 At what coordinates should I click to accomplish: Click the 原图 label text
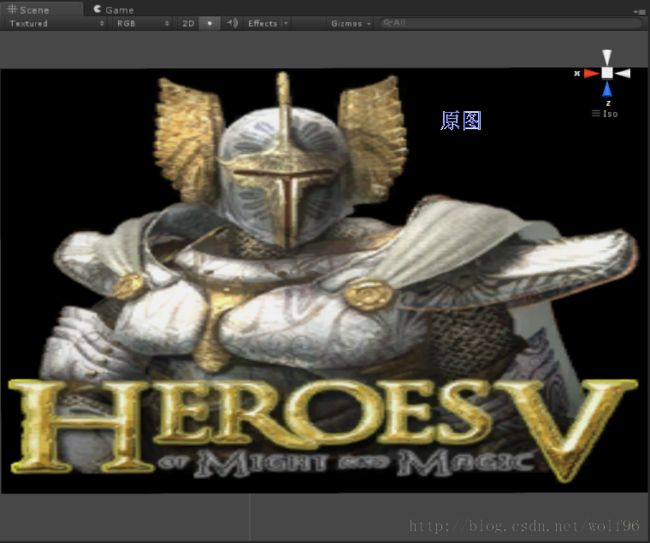(x=461, y=121)
